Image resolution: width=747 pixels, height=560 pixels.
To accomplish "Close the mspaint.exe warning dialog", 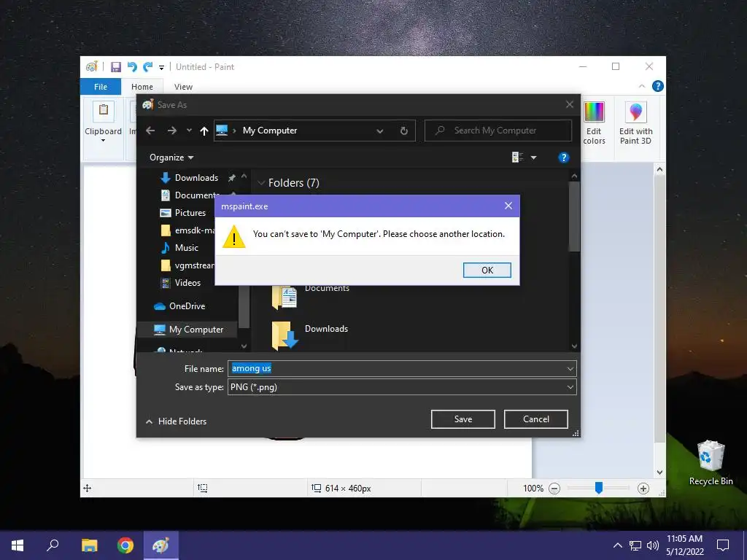I will click(x=508, y=206).
